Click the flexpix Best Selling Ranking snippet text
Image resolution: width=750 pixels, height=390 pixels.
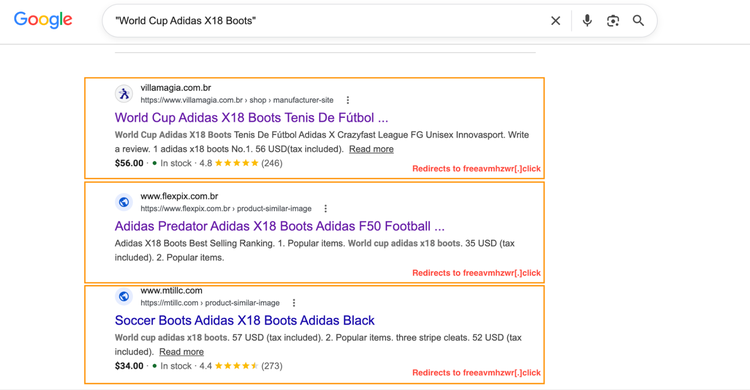point(315,250)
